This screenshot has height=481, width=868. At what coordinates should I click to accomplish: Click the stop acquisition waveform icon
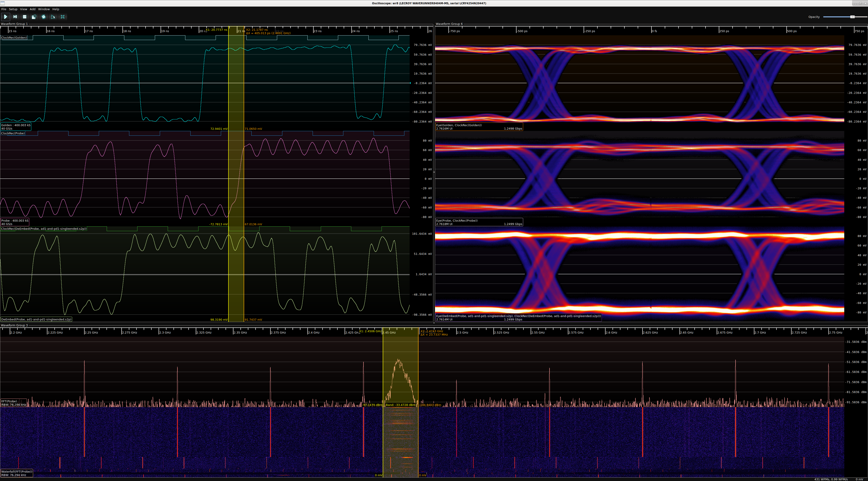pyautogui.click(x=24, y=17)
